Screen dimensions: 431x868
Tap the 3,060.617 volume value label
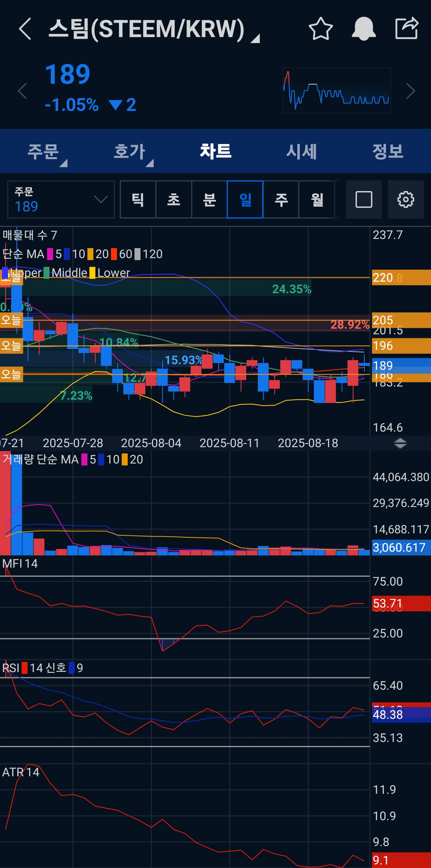401,547
